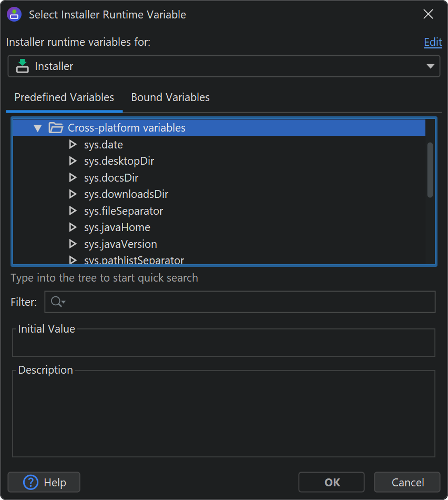This screenshot has height=500, width=448.
Task: Click the filter search magnifier icon
Action: 56,302
